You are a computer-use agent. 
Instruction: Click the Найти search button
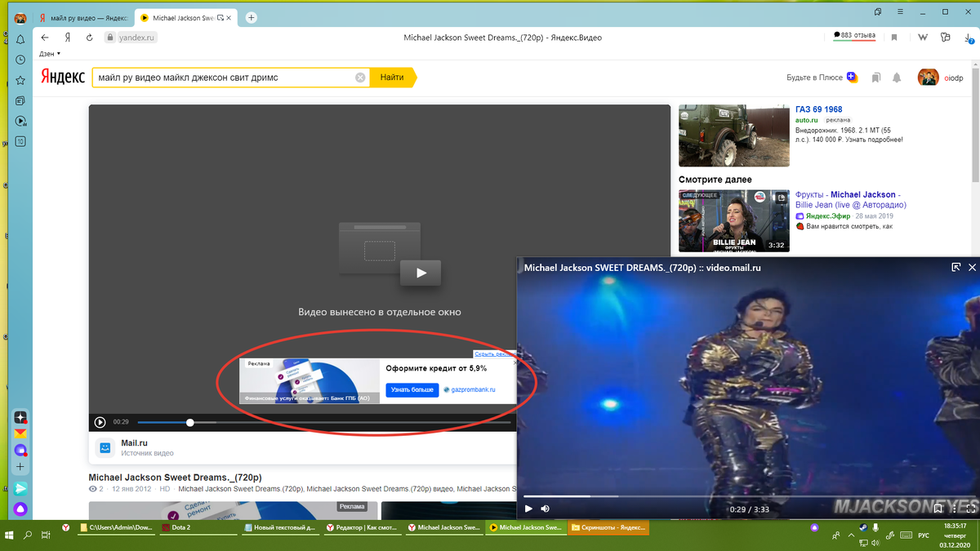tap(392, 78)
